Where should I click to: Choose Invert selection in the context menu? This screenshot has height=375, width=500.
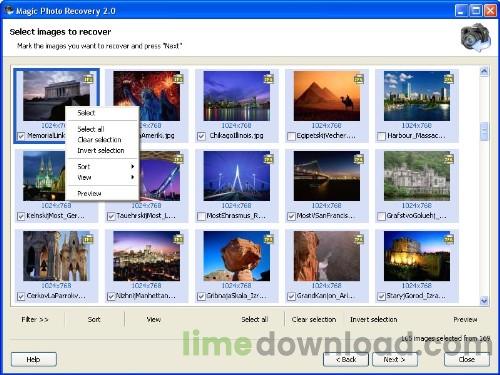(x=102, y=150)
